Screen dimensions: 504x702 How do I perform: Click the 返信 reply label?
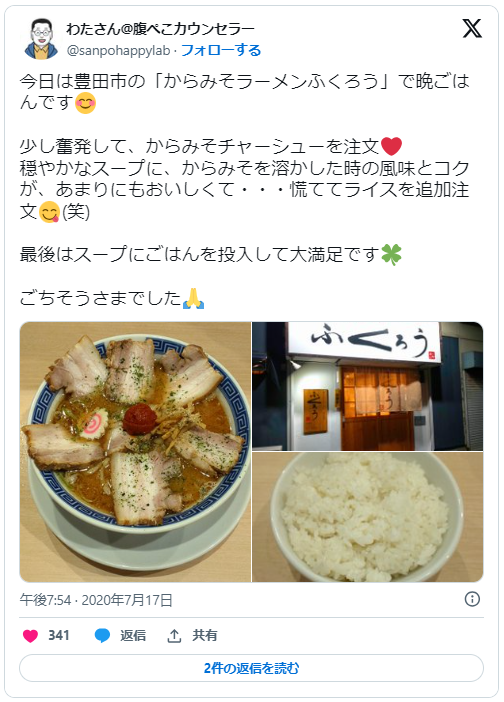click(133, 635)
